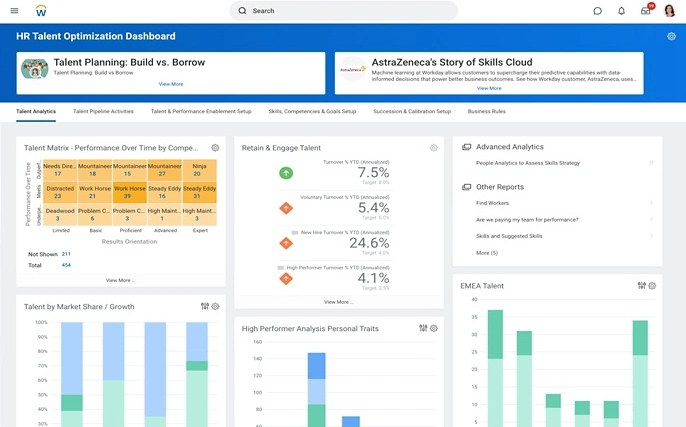This screenshot has height=427, width=686.
Task: Open Talent & Performance Enablement Setup tab
Action: [201, 112]
